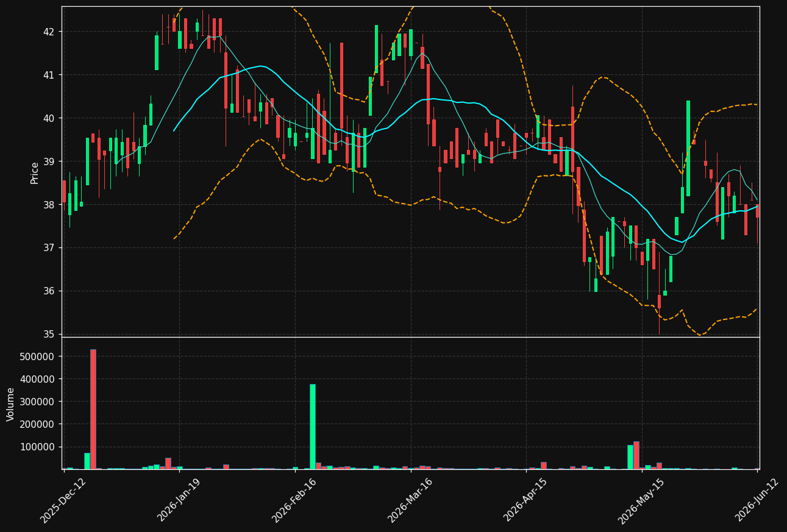Click the 37 price tick label
This screenshot has height=532, width=787.
click(49, 248)
